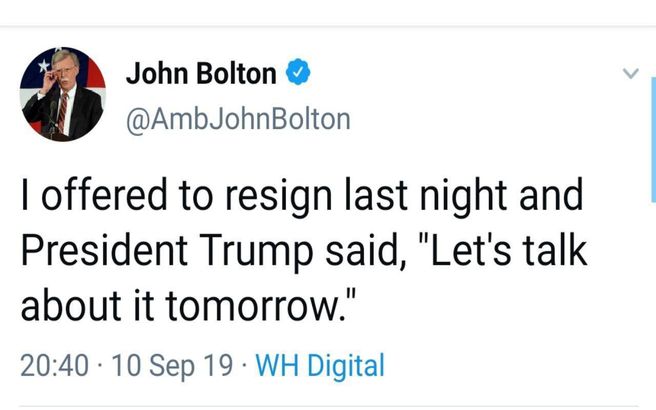Click the word "Digital" in the source label

(346, 366)
